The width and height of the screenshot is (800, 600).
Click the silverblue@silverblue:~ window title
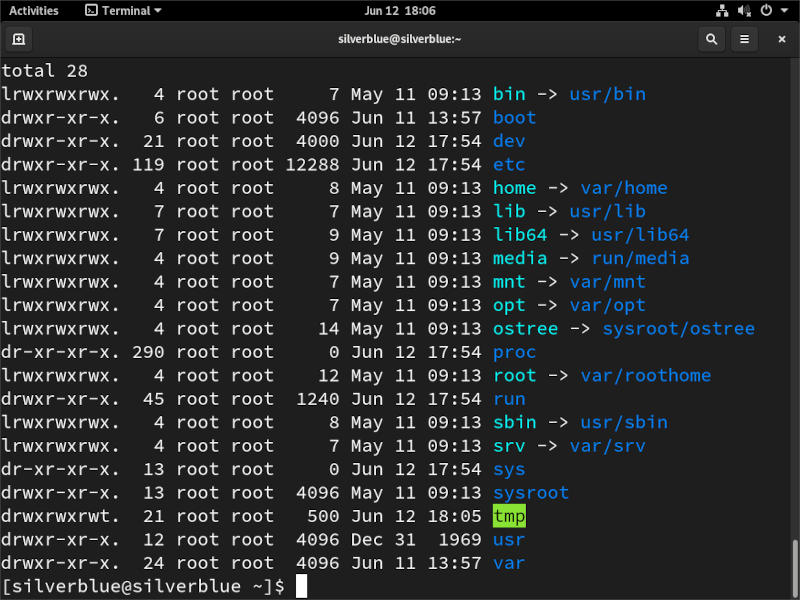click(398, 39)
